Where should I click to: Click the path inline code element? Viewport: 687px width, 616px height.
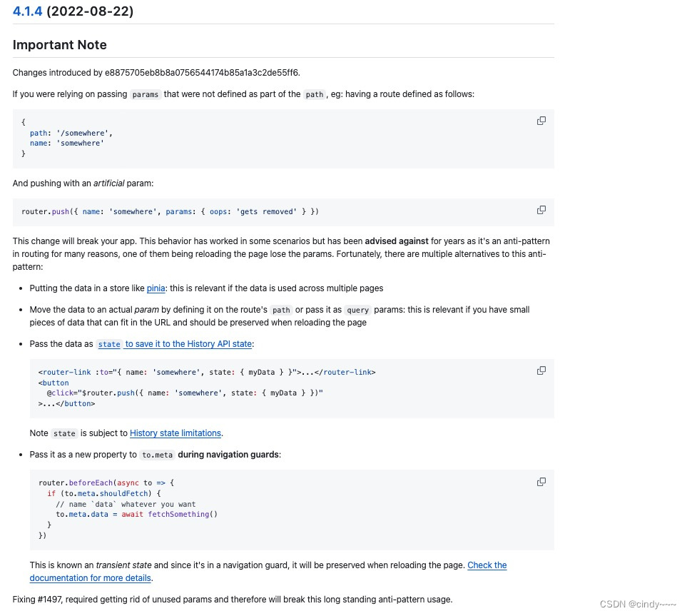tap(314, 94)
